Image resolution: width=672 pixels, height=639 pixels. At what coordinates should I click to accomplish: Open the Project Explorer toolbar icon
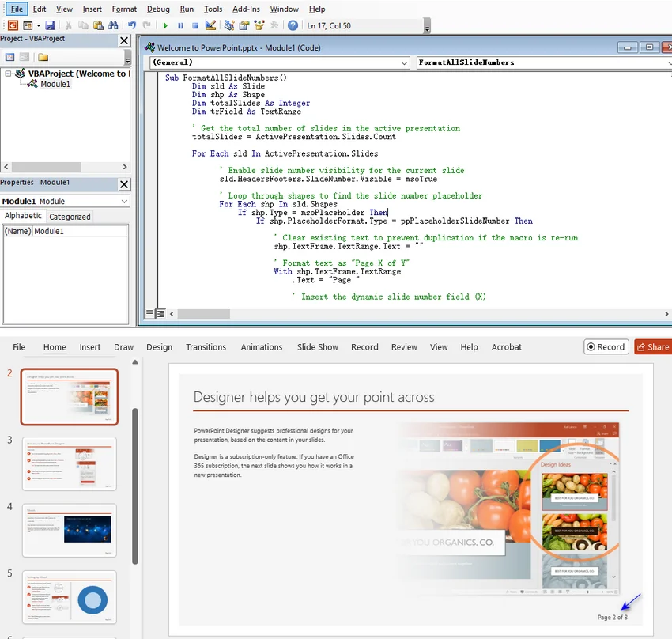click(x=229, y=25)
